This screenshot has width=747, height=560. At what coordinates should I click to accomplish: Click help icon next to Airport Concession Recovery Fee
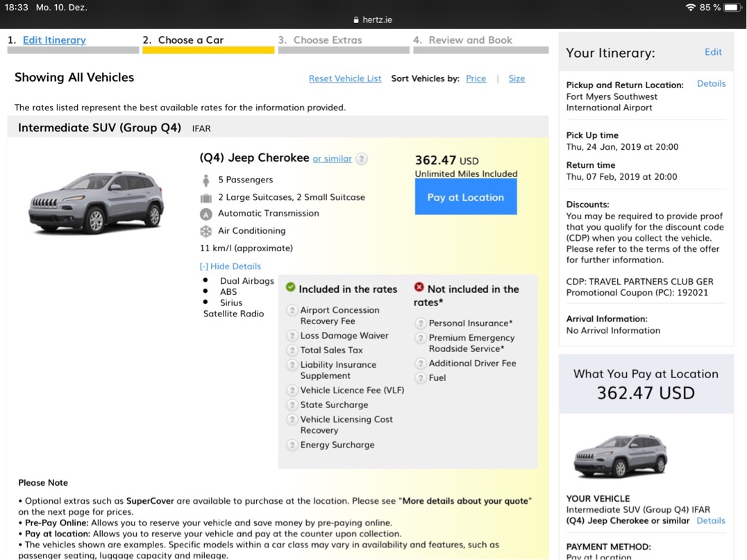292,310
